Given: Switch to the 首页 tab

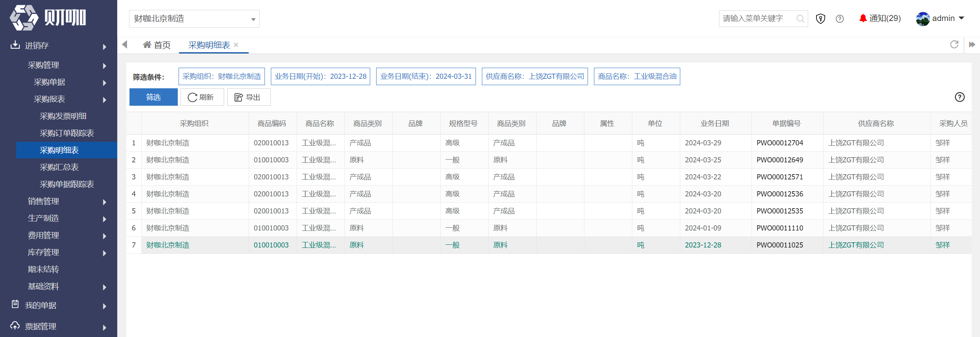Looking at the screenshot, I should click(157, 45).
